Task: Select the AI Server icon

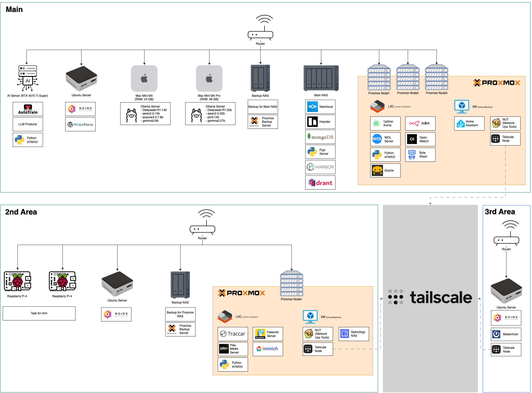Action: pos(27,78)
